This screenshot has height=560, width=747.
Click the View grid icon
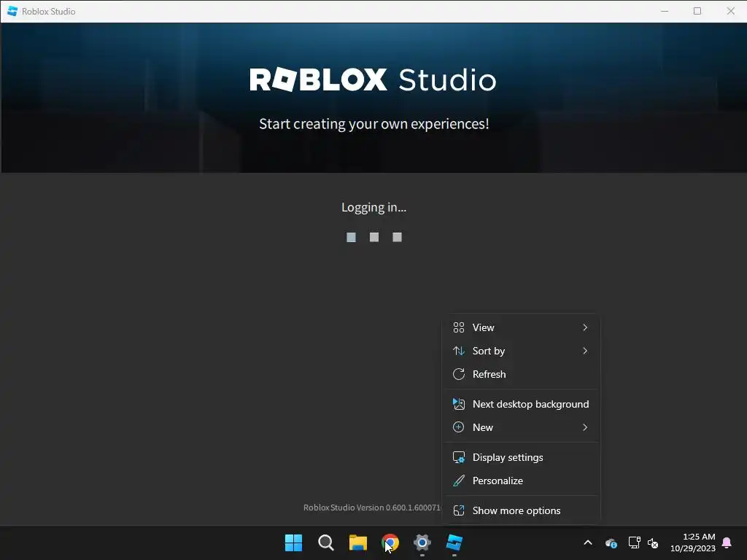458,327
